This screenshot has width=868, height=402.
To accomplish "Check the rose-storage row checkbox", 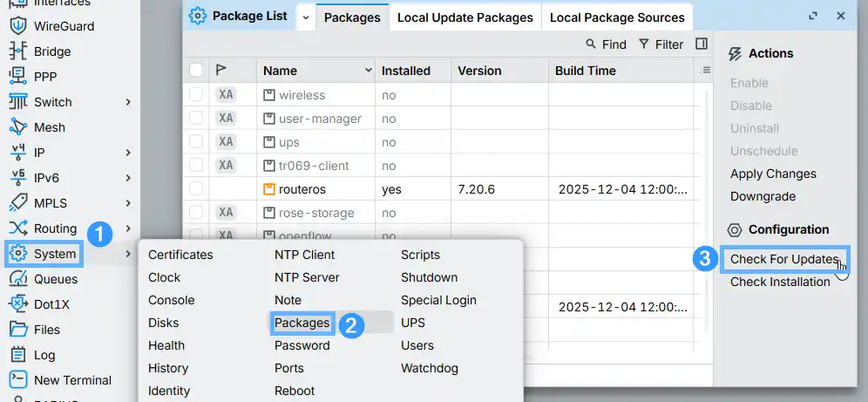I will coord(196,212).
